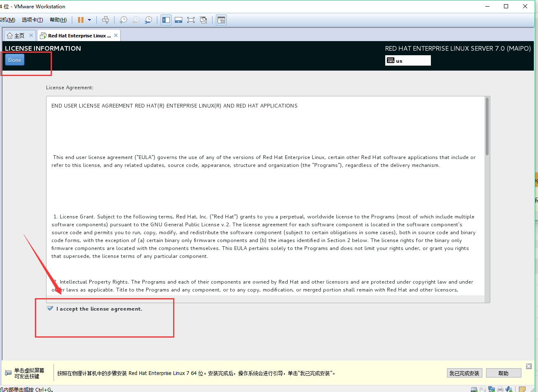
Task: Toggle the thumbnail bar icon
Action: [179, 20]
